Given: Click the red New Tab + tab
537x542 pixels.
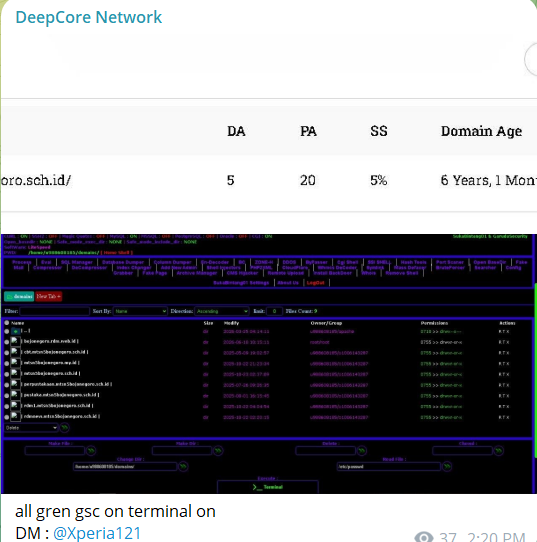Looking at the screenshot, I should [48, 297].
